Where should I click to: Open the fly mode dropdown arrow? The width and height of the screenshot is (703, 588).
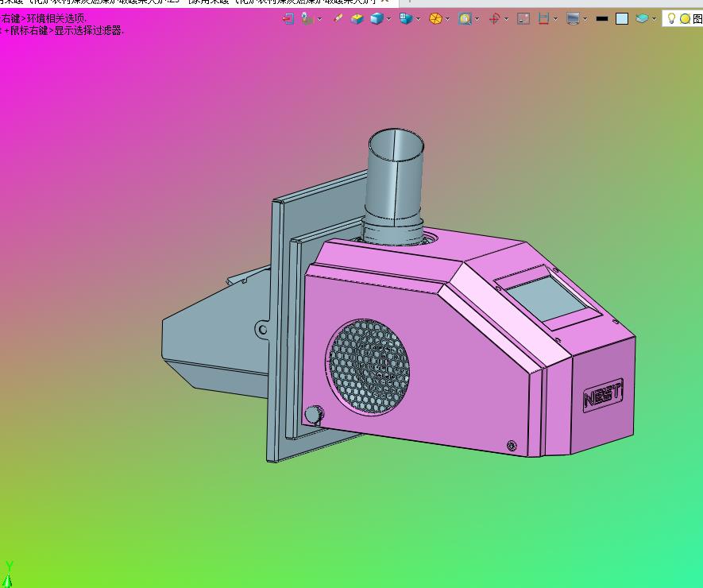tap(319, 19)
